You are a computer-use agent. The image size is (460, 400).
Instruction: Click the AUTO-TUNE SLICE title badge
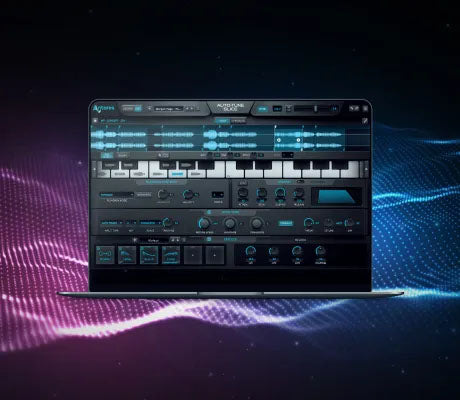(230, 107)
